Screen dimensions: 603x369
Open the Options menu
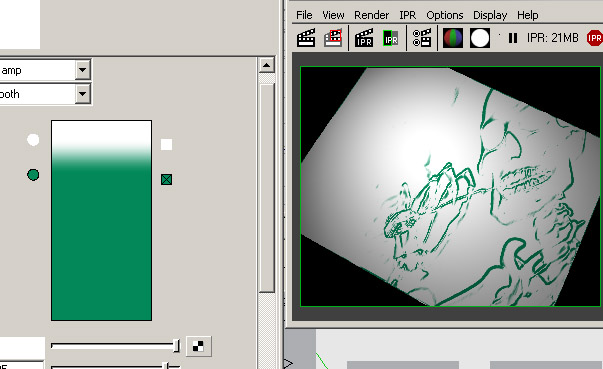(445, 15)
